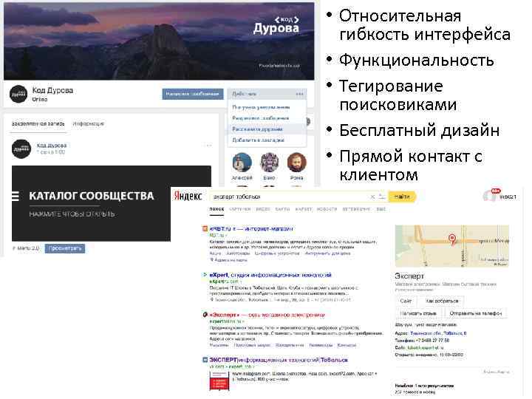Click 'Отправить на телефон' button

click(x=476, y=313)
